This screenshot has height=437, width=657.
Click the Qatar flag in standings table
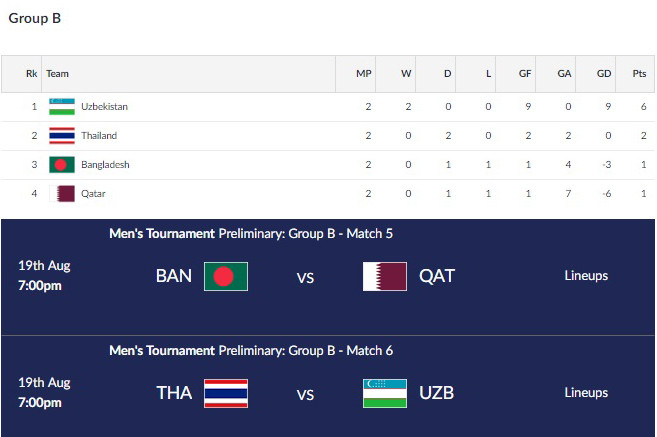pyautogui.click(x=62, y=193)
